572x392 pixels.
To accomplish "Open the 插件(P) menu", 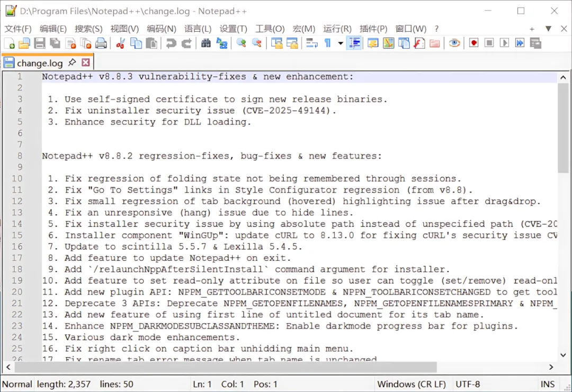I will point(373,29).
